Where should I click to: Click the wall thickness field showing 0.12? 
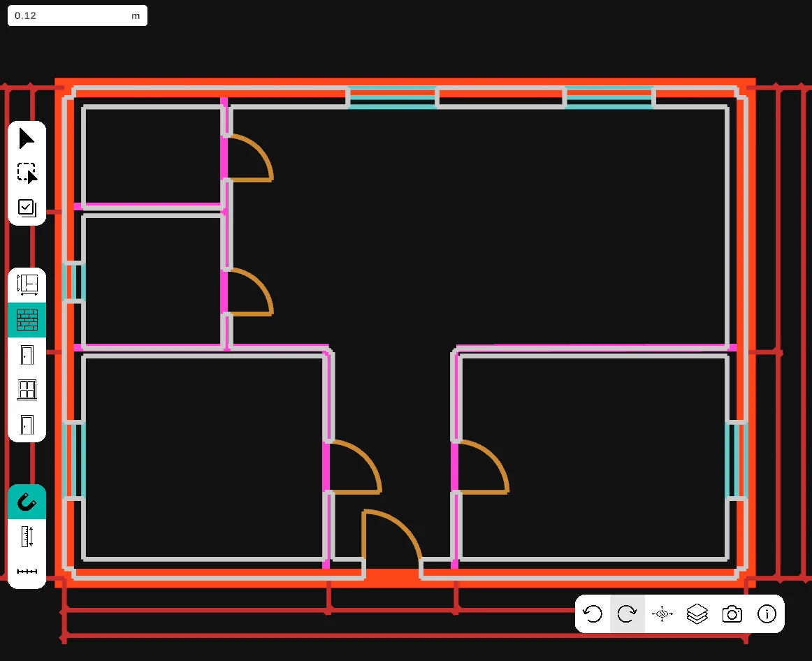coord(77,15)
